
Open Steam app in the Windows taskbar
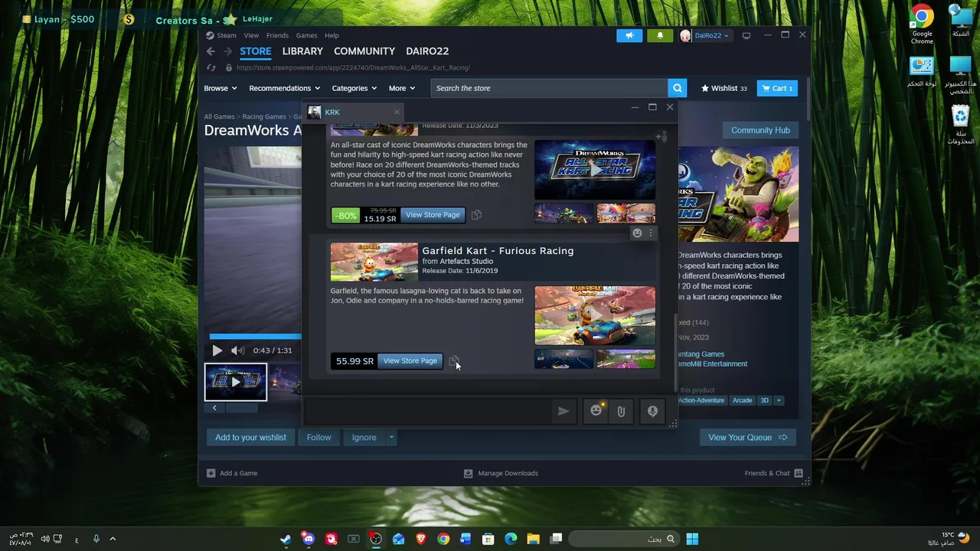pyautogui.click(x=286, y=539)
